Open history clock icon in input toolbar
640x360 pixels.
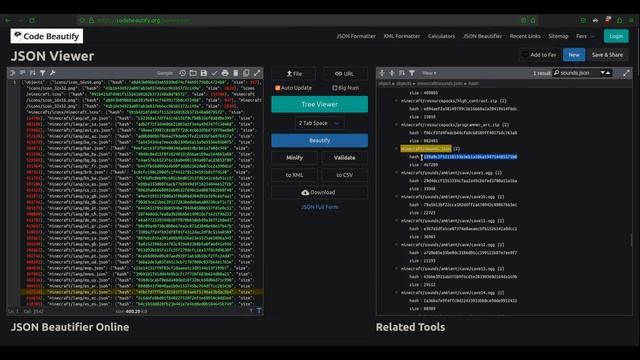pyautogui.click(x=182, y=73)
